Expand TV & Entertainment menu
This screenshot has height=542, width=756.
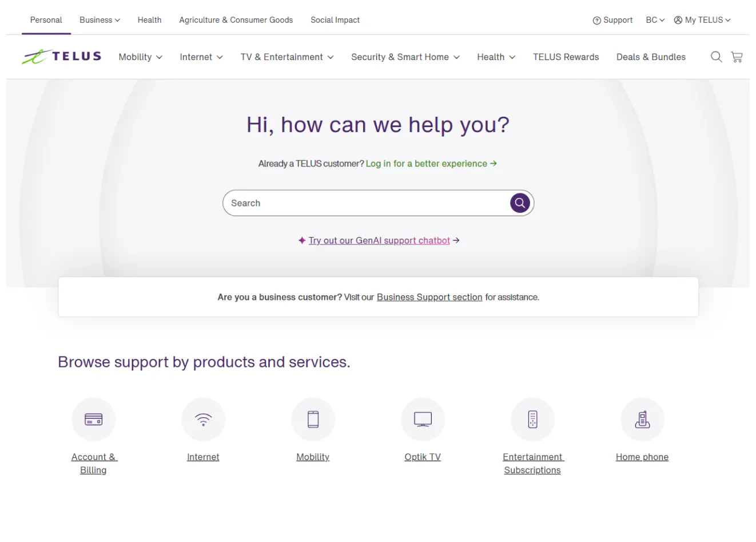tap(287, 57)
